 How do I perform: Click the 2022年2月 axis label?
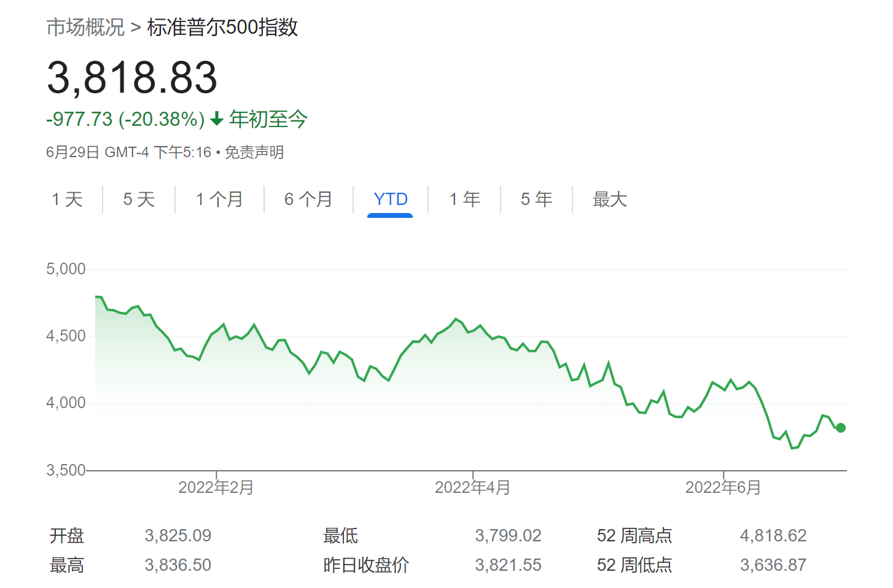coord(216,487)
